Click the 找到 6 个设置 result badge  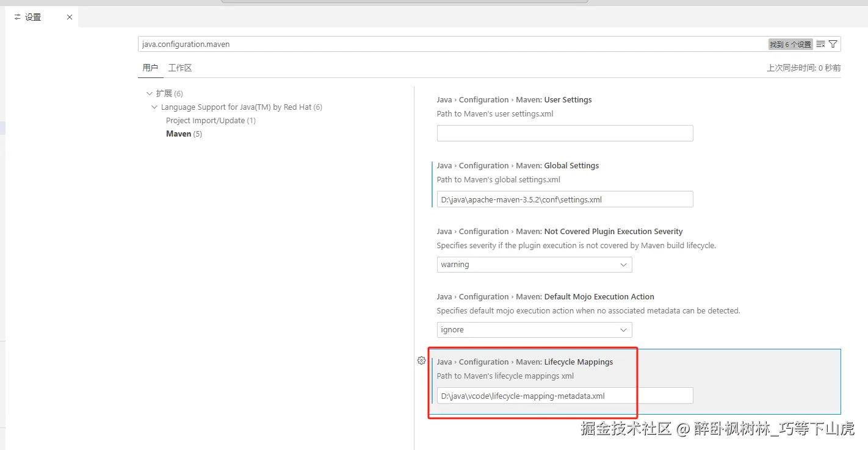pyautogui.click(x=790, y=44)
